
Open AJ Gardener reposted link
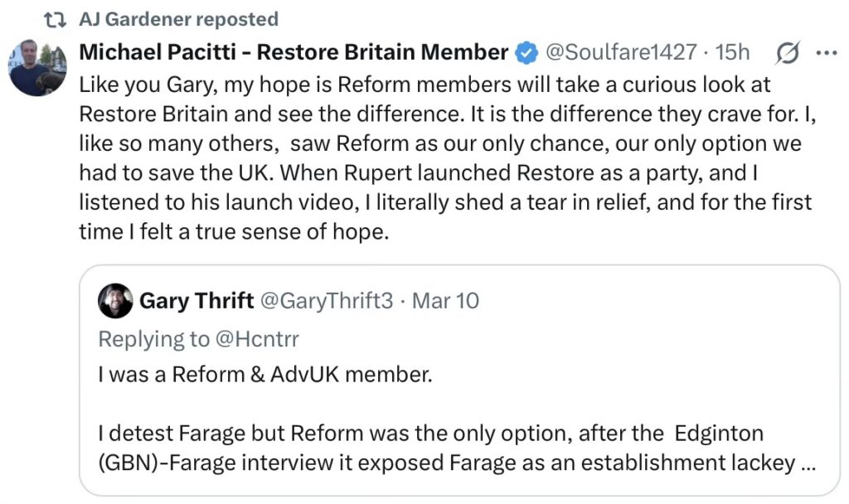point(179,19)
